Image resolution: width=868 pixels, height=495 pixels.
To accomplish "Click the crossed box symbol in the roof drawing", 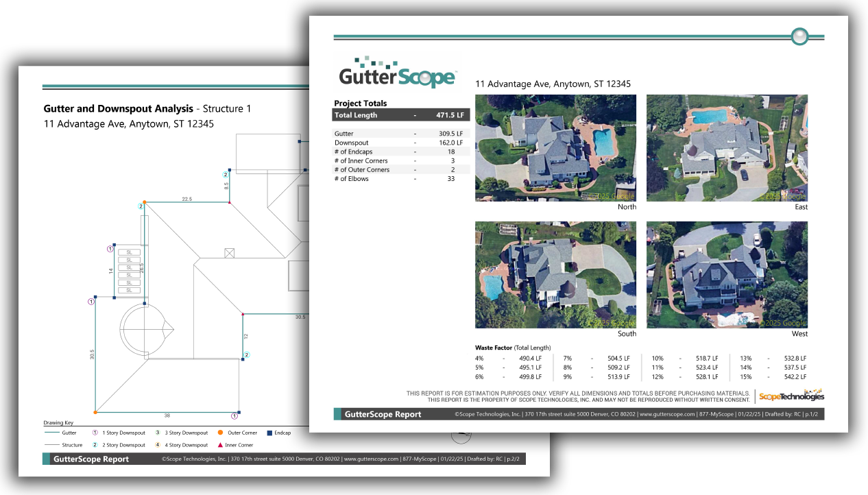I will (230, 253).
